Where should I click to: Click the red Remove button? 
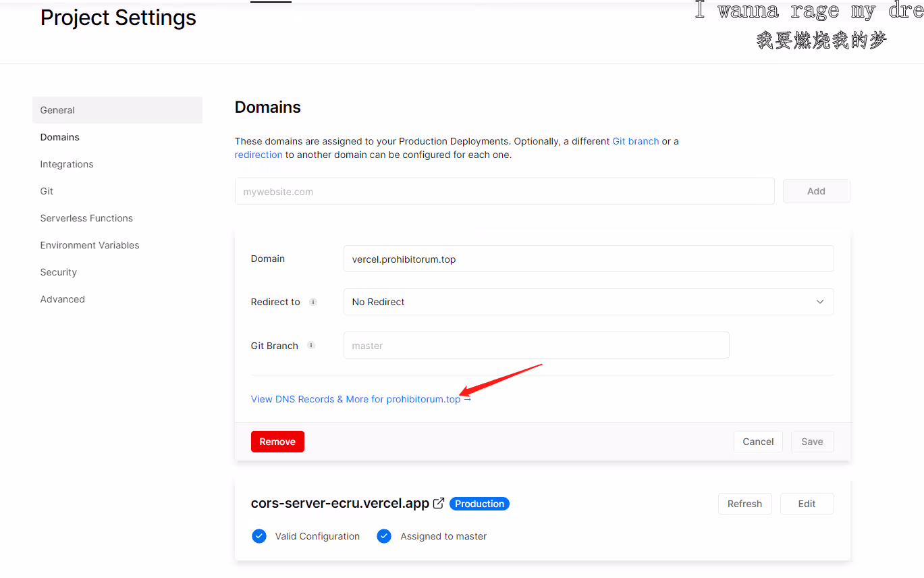(277, 442)
